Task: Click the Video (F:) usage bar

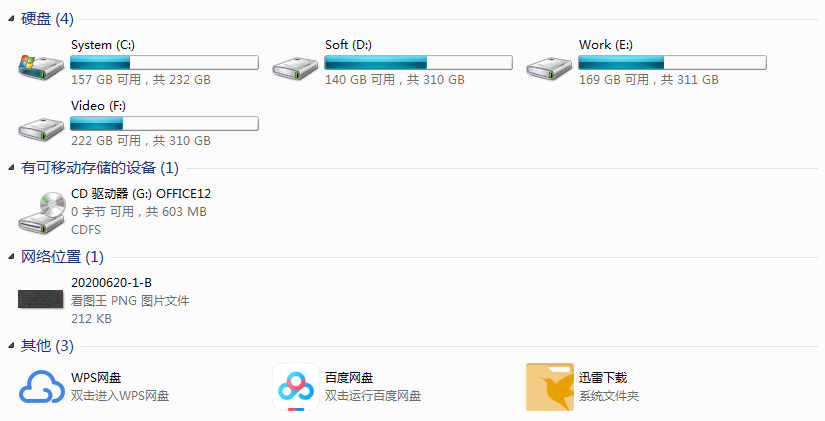Action: pyautogui.click(x=164, y=124)
